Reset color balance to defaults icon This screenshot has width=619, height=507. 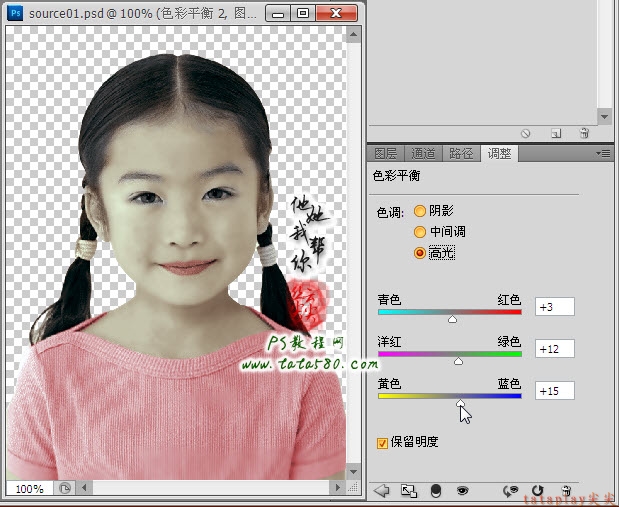point(537,491)
